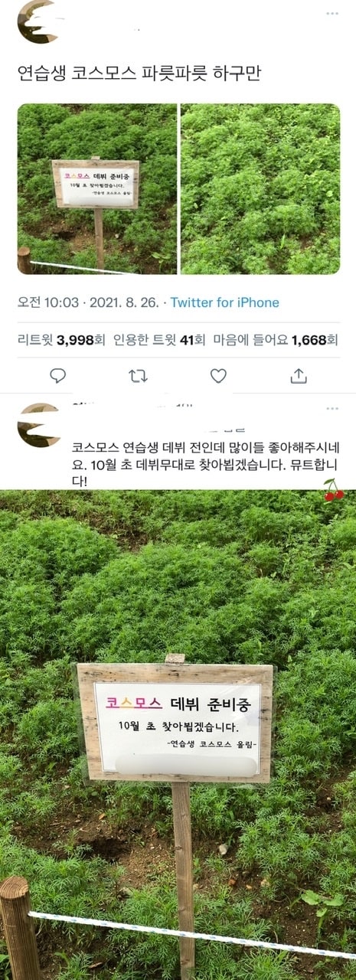The height and width of the screenshot is (980, 356).
Task: Tap the 2021. 8. 26. date
Action: 124,302
